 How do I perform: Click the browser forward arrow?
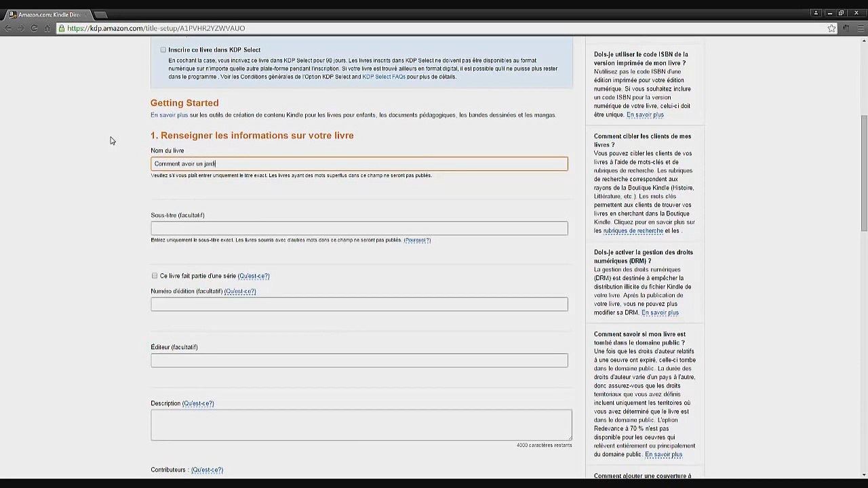pyautogui.click(x=20, y=28)
